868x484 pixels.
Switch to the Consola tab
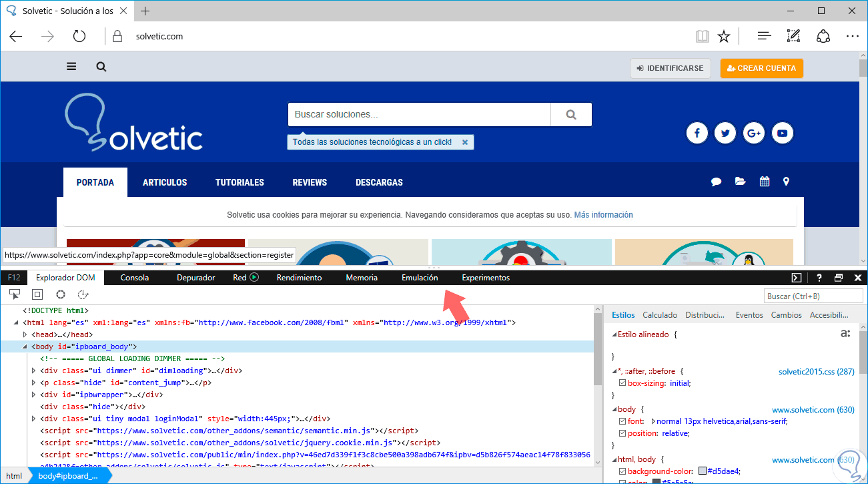tap(135, 278)
